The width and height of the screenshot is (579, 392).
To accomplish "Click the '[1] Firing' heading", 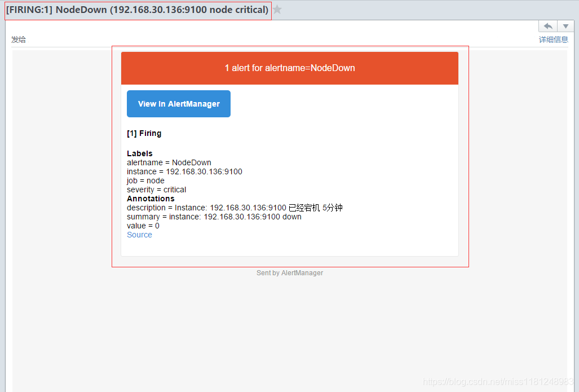I will (144, 133).
